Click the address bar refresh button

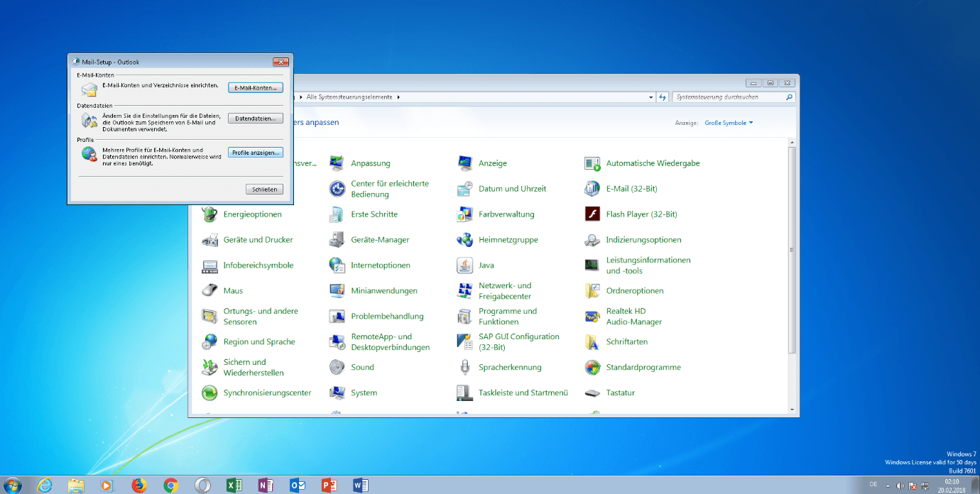(x=663, y=97)
